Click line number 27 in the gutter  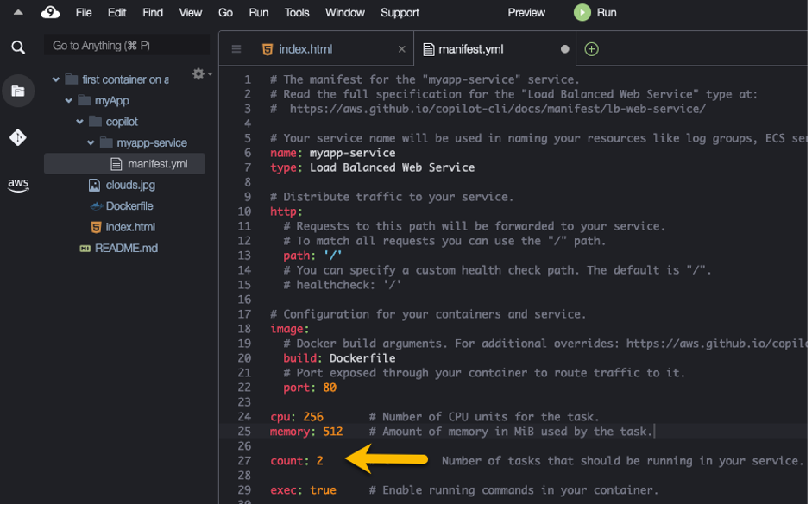(x=244, y=461)
